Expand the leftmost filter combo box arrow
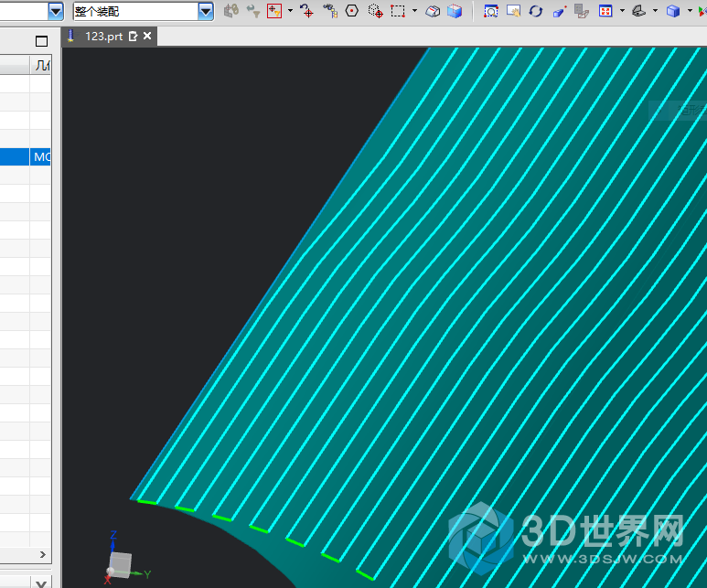 tap(56, 11)
